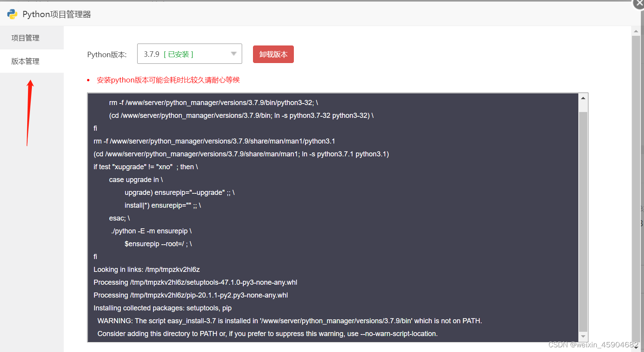Click the WARNING easy_install-3.7 line
Viewport: 644px width, 352px height.
click(290, 321)
